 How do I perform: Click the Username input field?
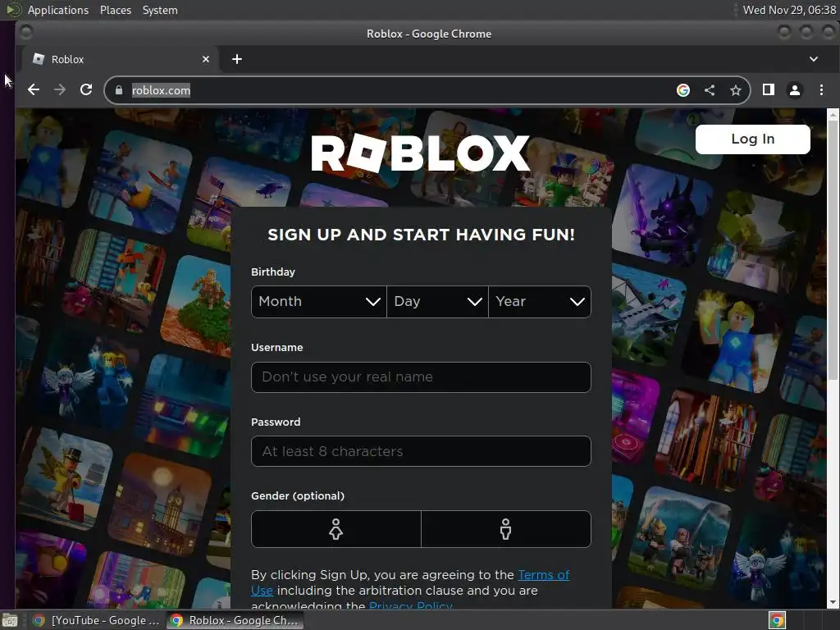[421, 377]
